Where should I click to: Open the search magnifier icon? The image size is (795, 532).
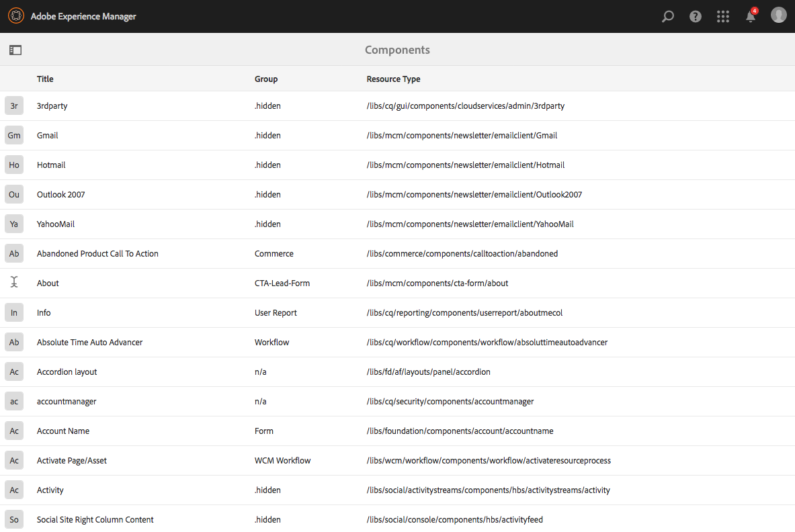tap(668, 16)
